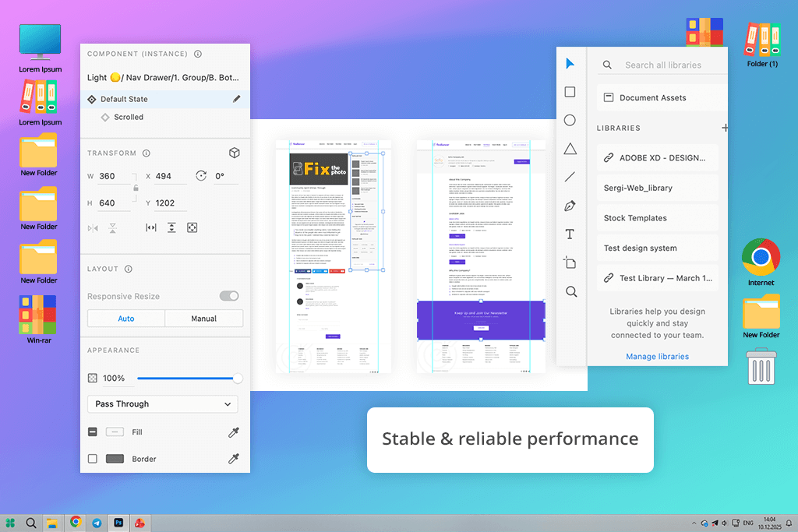Click the info icon beside COMPONENT (INSTANCE)

[198, 54]
